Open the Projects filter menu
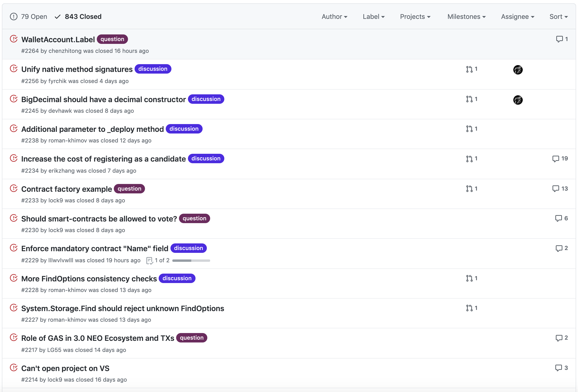 pos(415,17)
